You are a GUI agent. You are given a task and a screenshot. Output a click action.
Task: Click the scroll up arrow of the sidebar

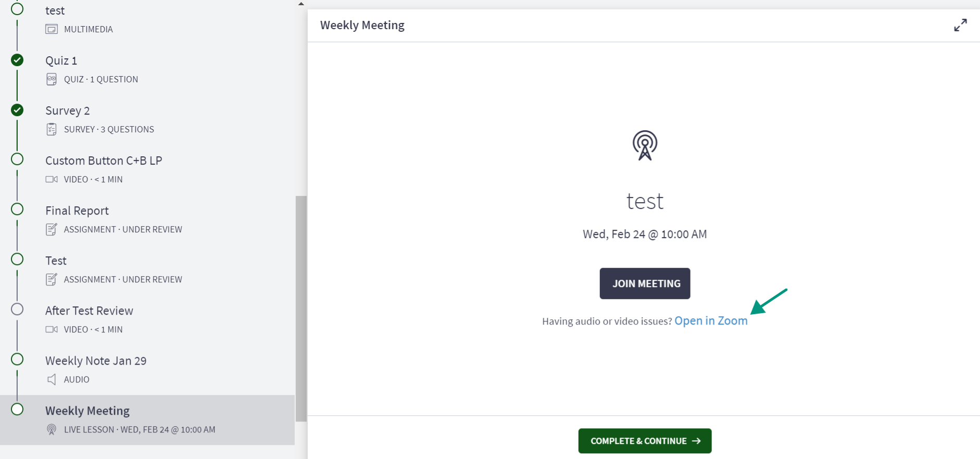pos(301,4)
